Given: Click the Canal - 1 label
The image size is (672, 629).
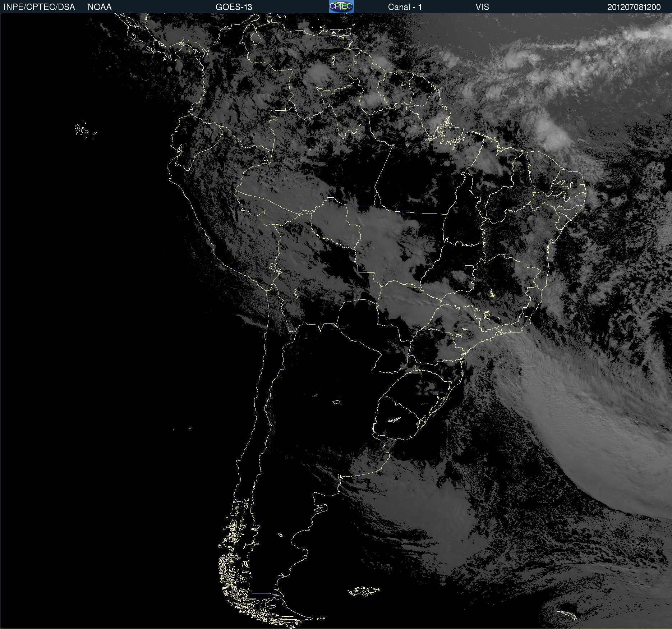Looking at the screenshot, I should [405, 7].
